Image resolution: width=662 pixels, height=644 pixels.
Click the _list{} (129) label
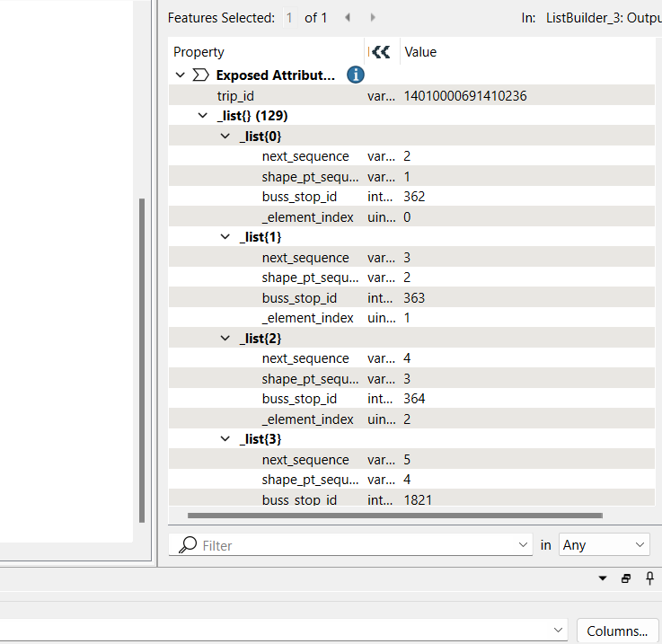252,116
